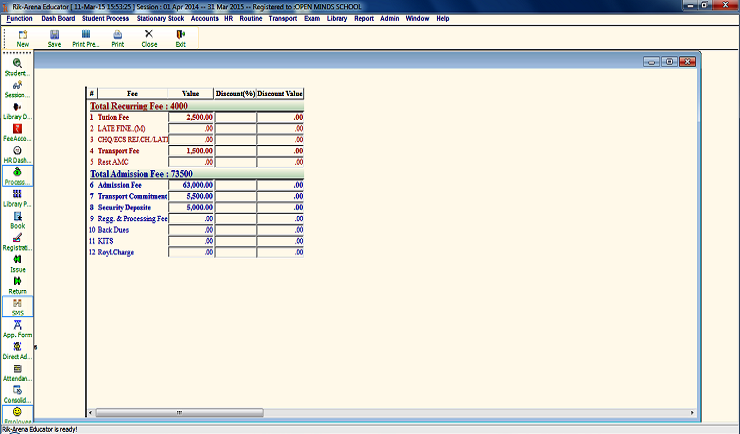Image resolution: width=740 pixels, height=434 pixels.
Task: Open the Accounts menu
Action: pyautogui.click(x=204, y=18)
